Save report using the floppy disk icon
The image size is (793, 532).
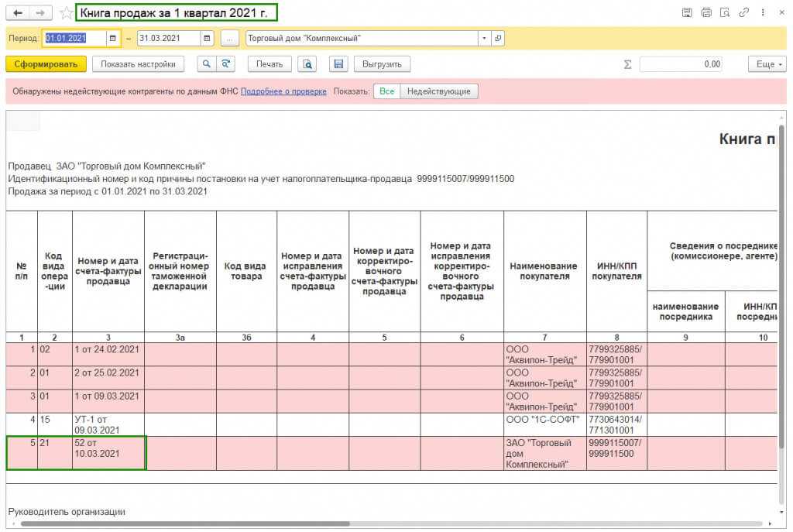338,64
